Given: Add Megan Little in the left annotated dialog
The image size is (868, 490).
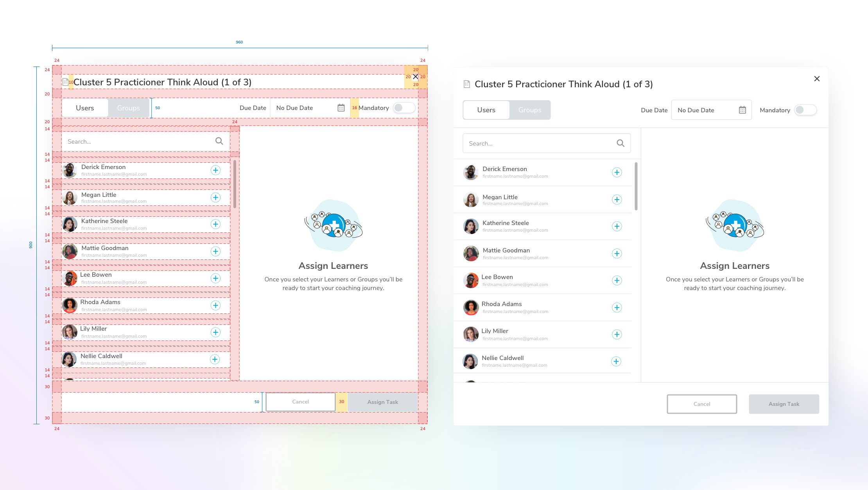Looking at the screenshot, I should pyautogui.click(x=215, y=197).
